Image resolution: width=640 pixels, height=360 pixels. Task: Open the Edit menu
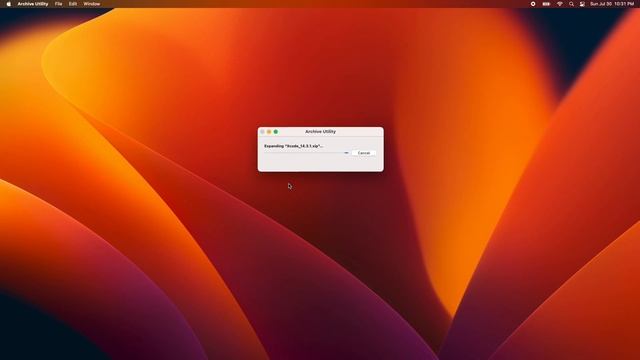tap(73, 4)
